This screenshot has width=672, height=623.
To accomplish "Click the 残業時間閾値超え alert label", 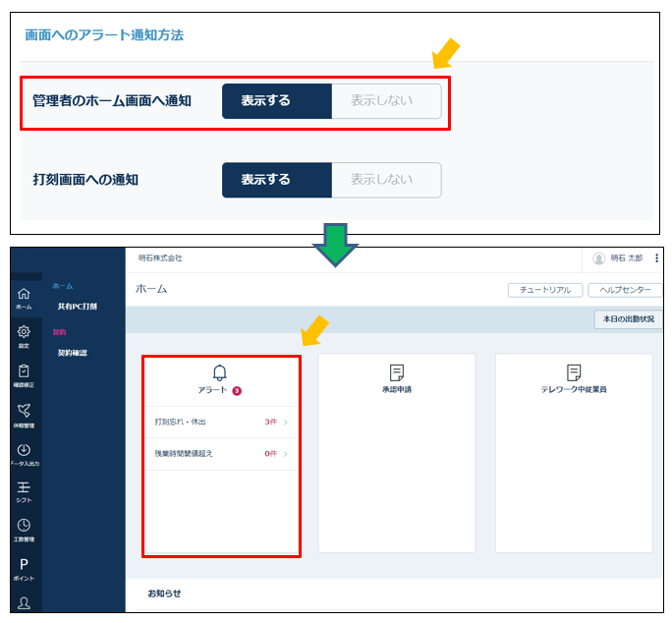I will [x=184, y=454].
